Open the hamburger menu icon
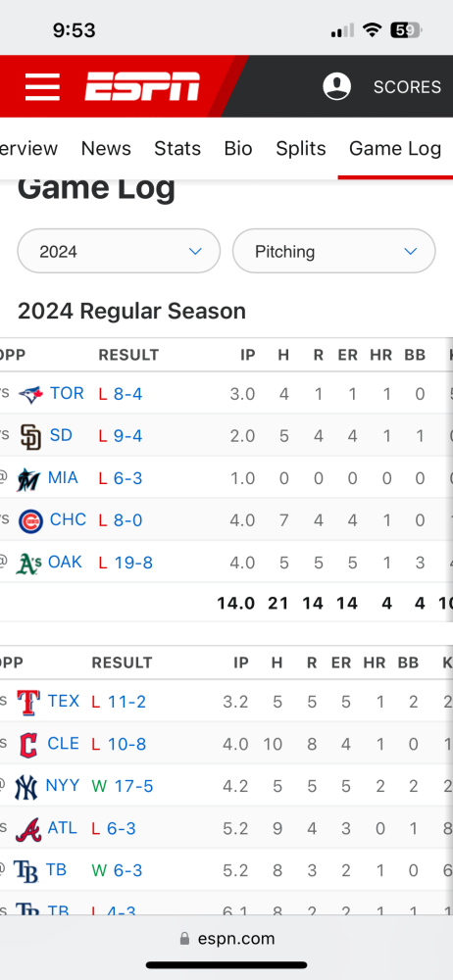Screen dimensions: 453x980 42,86
